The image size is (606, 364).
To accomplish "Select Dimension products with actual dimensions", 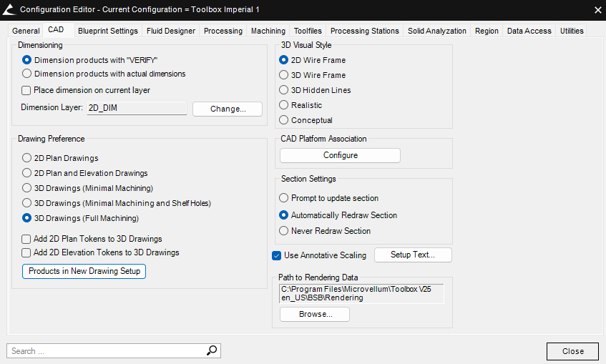I will (x=27, y=74).
